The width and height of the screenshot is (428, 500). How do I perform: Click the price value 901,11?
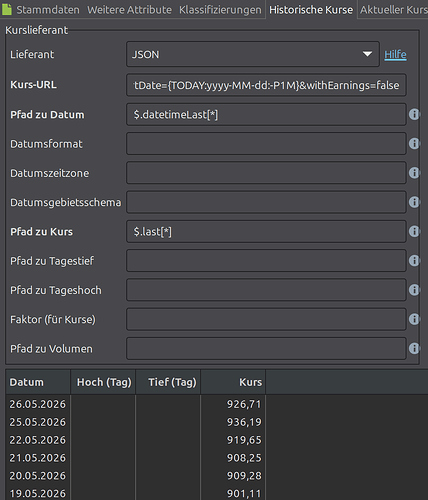click(244, 494)
